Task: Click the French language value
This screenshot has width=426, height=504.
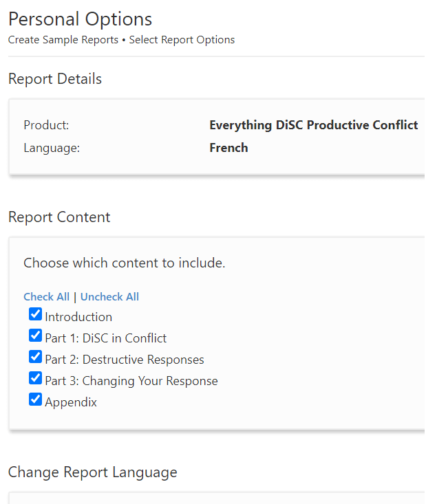Action: pyautogui.click(x=228, y=148)
